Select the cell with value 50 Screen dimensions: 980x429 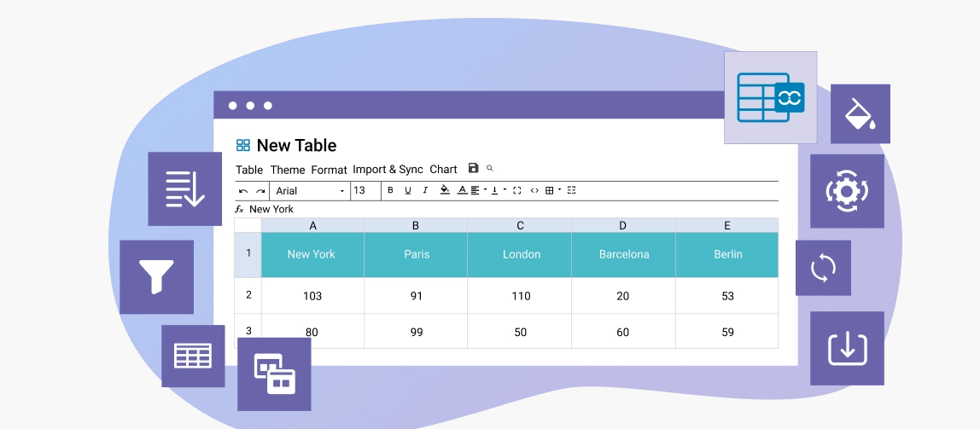tap(519, 332)
